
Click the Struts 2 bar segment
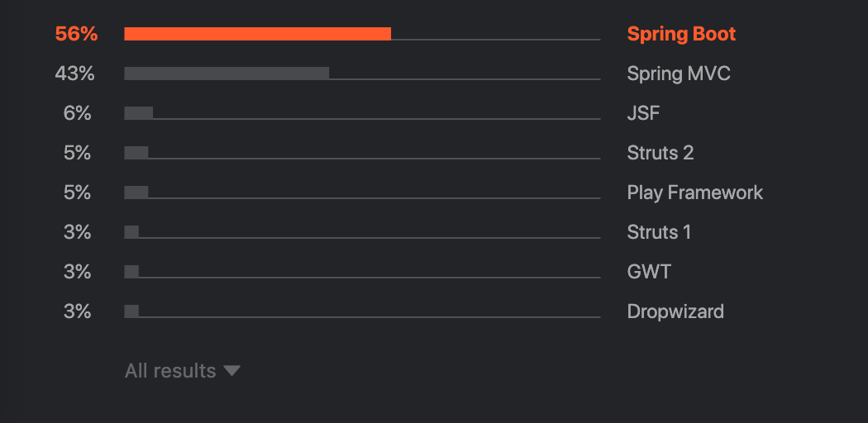[136, 153]
